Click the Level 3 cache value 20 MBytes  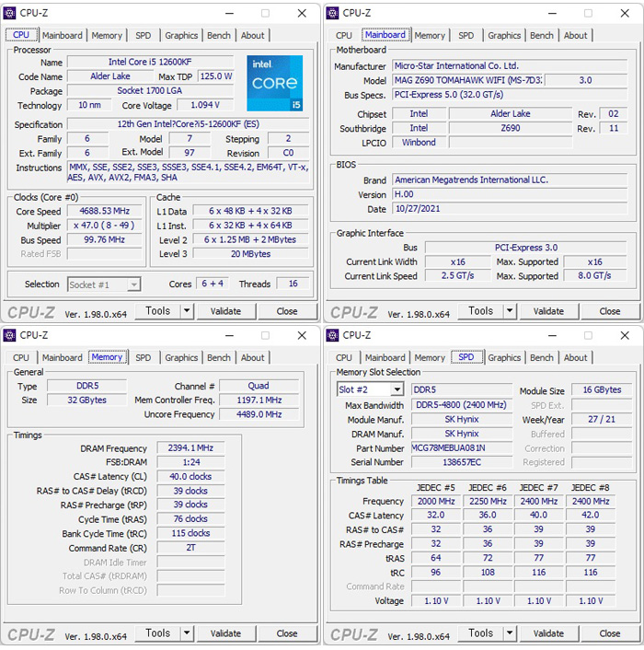coord(251,254)
